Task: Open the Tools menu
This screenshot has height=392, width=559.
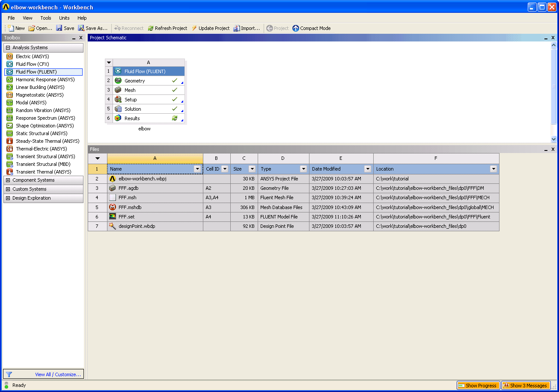Action: coord(46,18)
